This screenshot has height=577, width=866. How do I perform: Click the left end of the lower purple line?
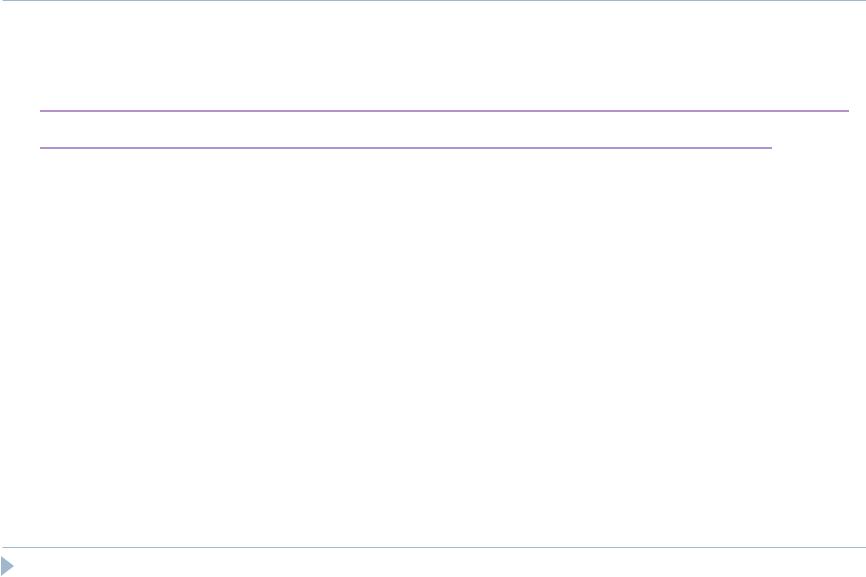[x=41, y=148]
